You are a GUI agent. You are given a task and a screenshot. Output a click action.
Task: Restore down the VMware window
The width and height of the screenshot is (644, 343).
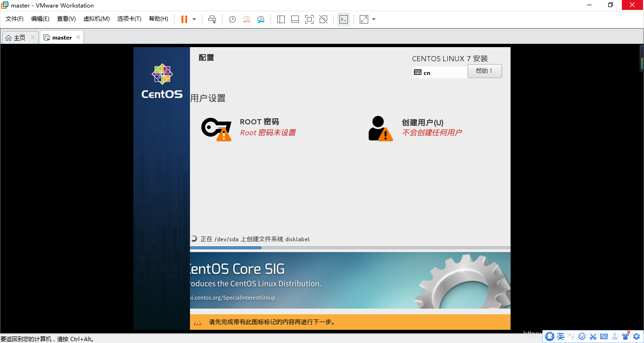click(x=611, y=5)
